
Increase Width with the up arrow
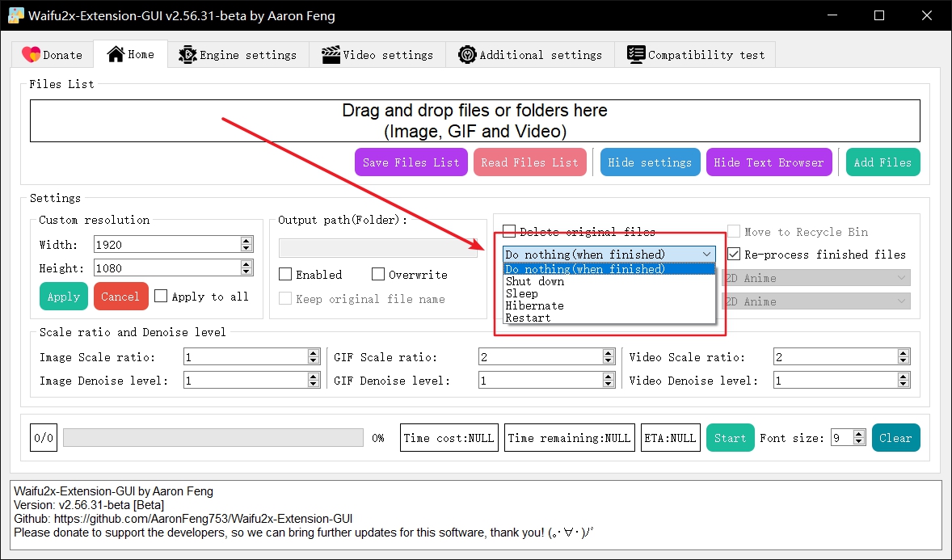[x=246, y=241]
